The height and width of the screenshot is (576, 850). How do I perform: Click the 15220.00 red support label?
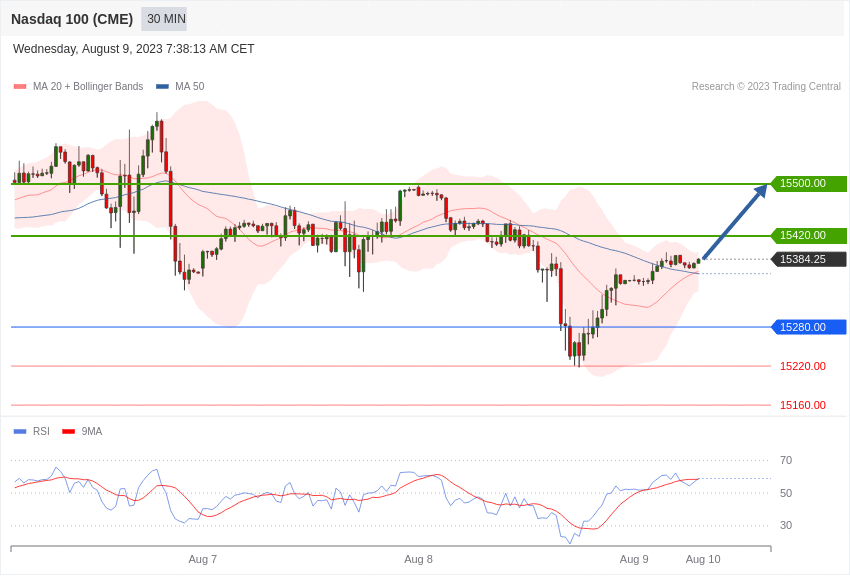(803, 366)
